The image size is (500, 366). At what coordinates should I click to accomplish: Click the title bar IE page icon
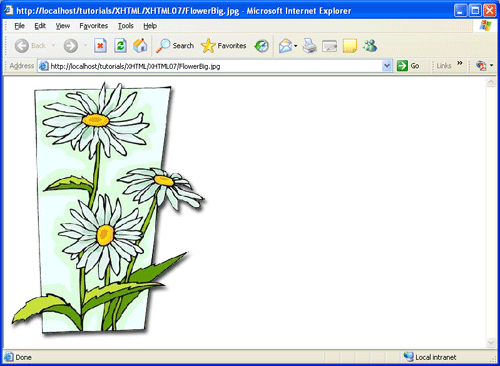tap(9, 10)
